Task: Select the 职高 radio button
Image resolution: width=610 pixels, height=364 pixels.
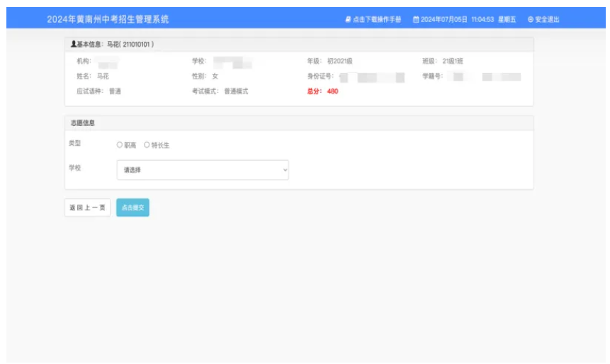Action: tap(120, 145)
